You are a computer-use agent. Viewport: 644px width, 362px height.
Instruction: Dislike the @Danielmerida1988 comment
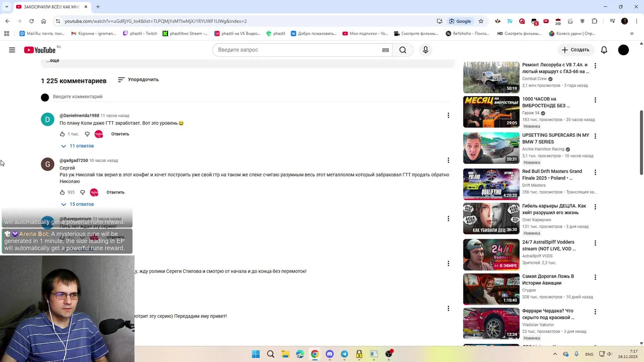coord(87,134)
